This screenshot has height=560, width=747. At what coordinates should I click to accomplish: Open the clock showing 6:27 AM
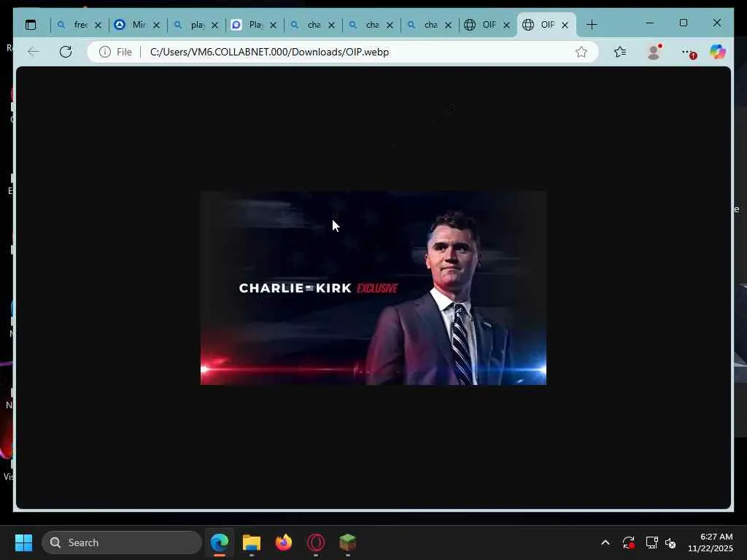[710, 542]
